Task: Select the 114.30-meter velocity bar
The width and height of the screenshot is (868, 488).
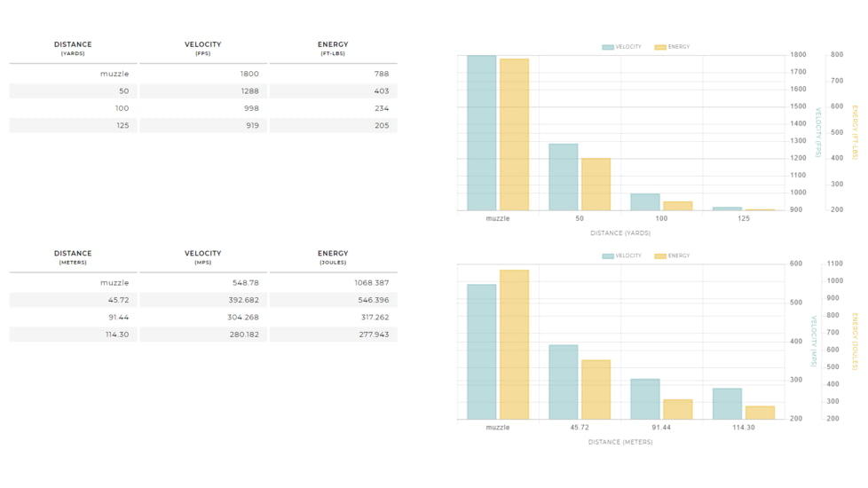Action: tap(727, 404)
